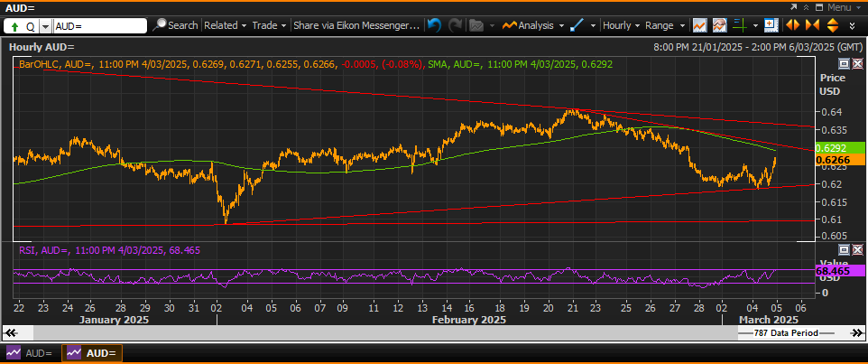
Task: Expand the template folder dropdown arrow
Action: pyautogui.click(x=492, y=26)
